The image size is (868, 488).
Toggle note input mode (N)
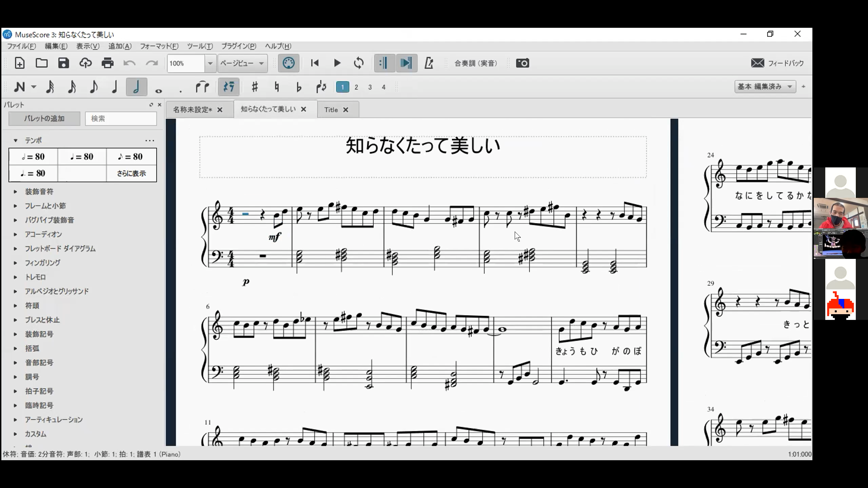click(x=19, y=87)
